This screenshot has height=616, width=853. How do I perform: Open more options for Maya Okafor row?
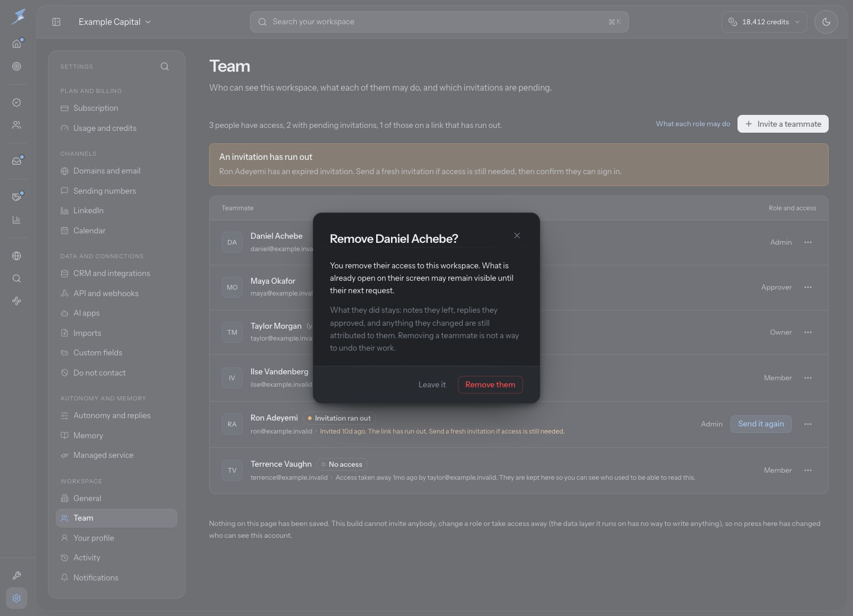pyautogui.click(x=808, y=287)
